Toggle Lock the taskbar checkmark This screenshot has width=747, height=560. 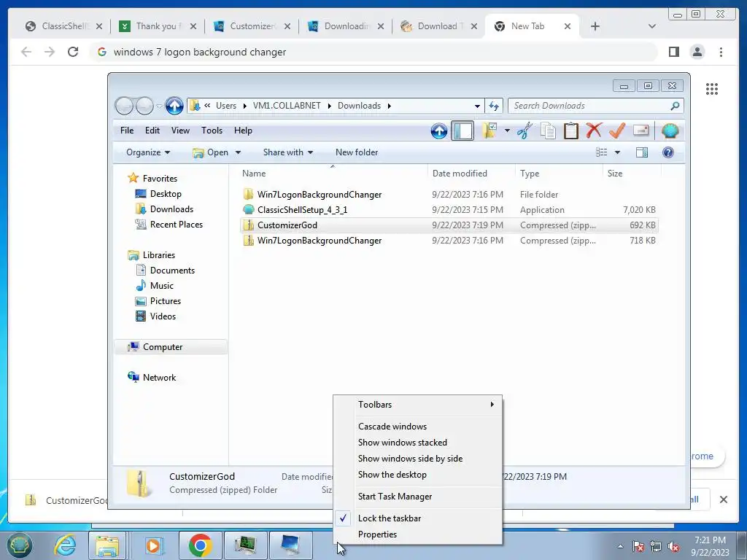coord(344,518)
